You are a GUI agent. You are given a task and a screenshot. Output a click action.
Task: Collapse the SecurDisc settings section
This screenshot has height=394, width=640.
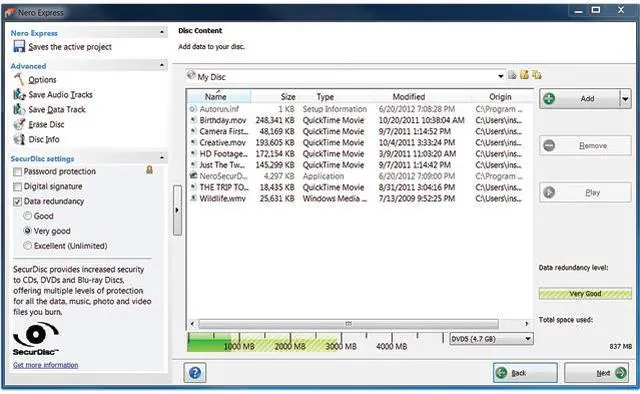click(x=162, y=157)
